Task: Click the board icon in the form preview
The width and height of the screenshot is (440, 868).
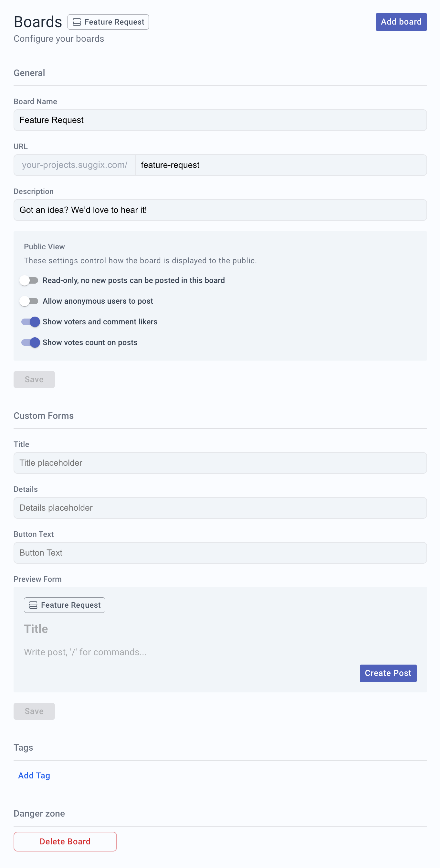Action: click(33, 605)
